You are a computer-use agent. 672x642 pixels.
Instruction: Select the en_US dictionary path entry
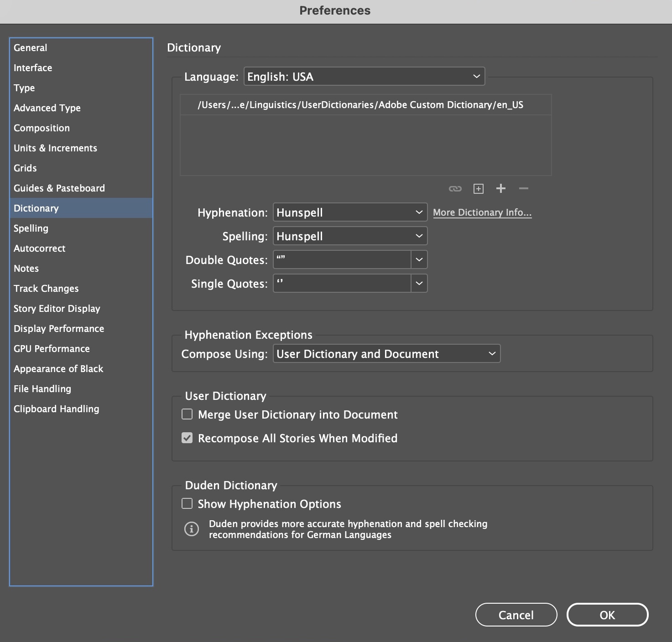360,105
